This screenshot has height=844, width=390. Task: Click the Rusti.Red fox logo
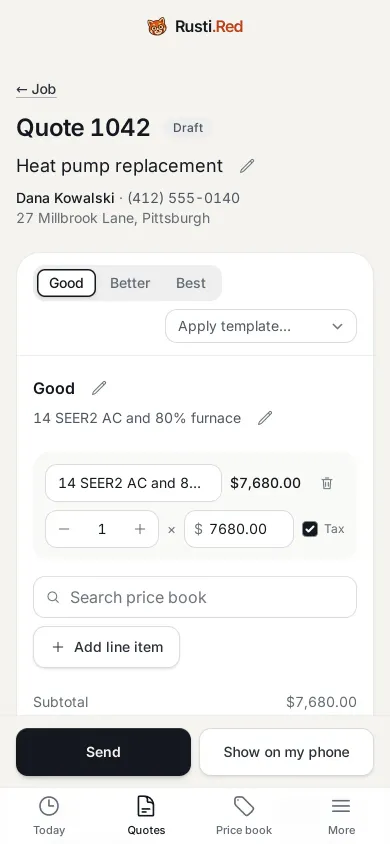[x=157, y=26]
